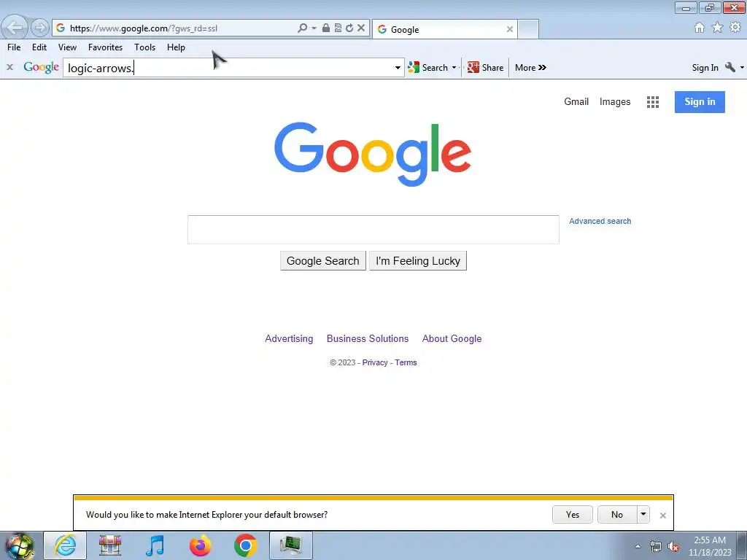
Task: Toggle the compatibility view icon
Action: click(338, 28)
